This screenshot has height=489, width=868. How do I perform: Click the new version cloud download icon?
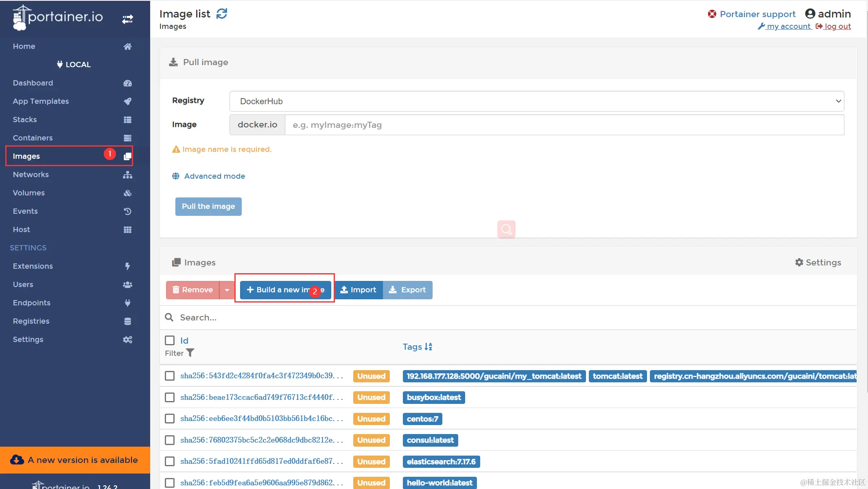pos(17,460)
